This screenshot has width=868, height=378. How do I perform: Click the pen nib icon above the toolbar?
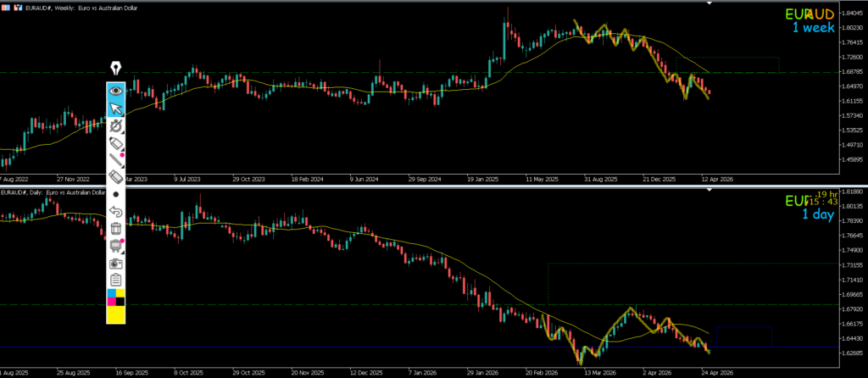point(116,68)
